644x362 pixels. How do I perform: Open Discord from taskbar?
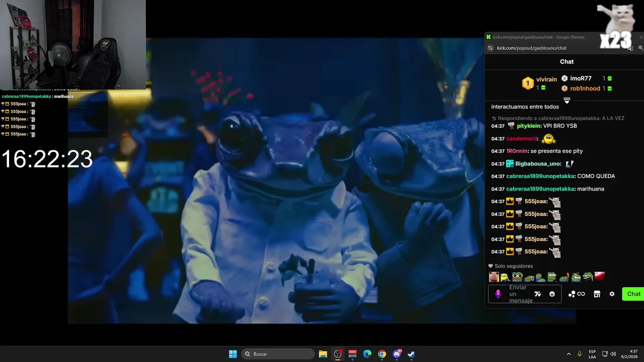point(397,354)
